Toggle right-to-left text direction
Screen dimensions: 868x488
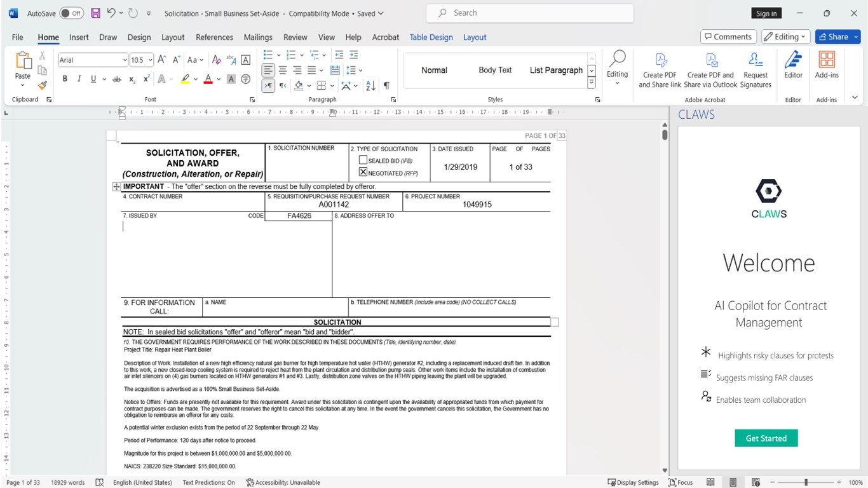[283, 86]
